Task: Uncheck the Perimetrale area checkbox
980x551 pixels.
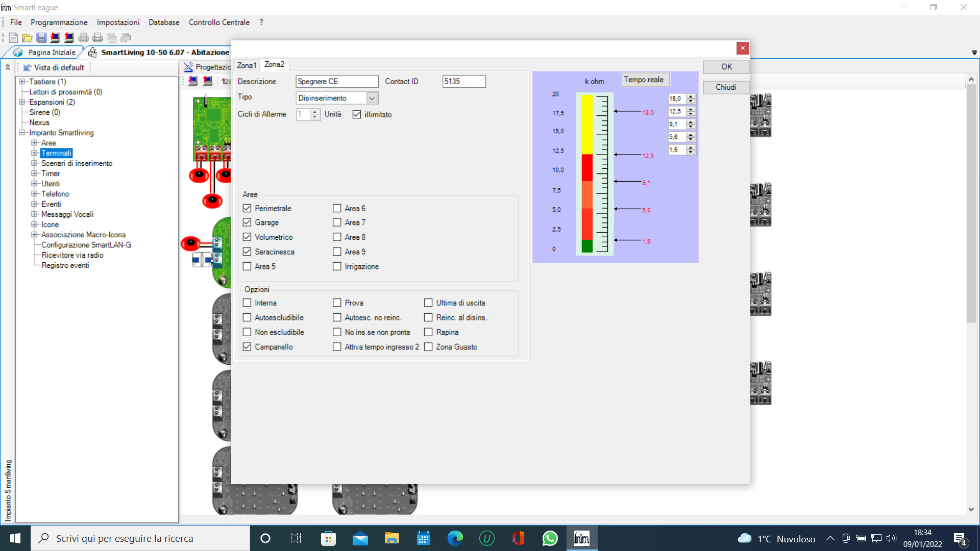Action: click(247, 208)
